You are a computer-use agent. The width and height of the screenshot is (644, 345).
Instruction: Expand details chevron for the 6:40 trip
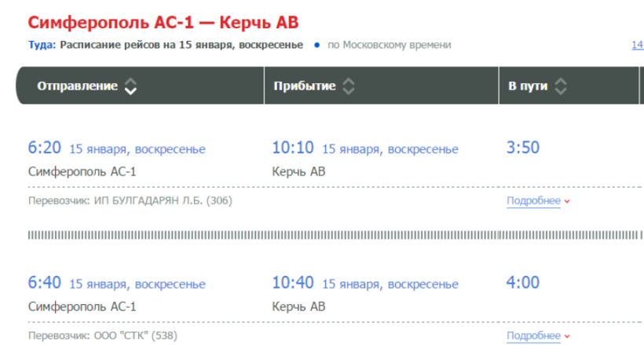point(567,336)
